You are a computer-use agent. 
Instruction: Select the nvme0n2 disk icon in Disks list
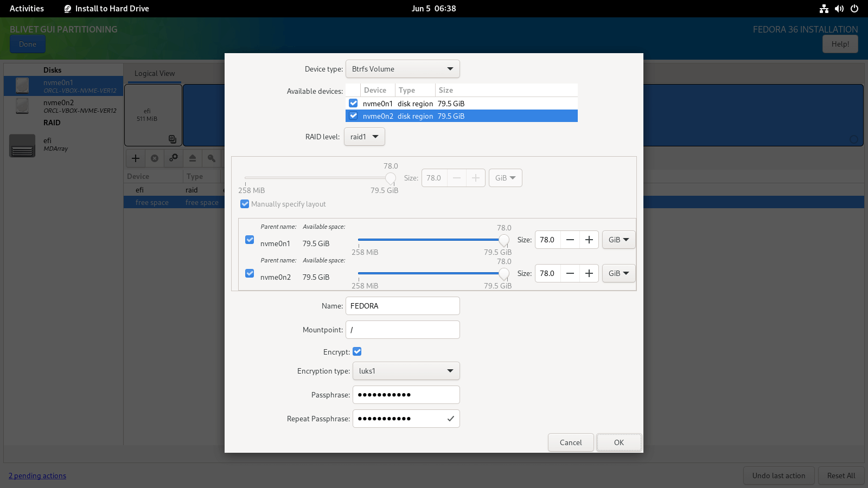(x=22, y=106)
